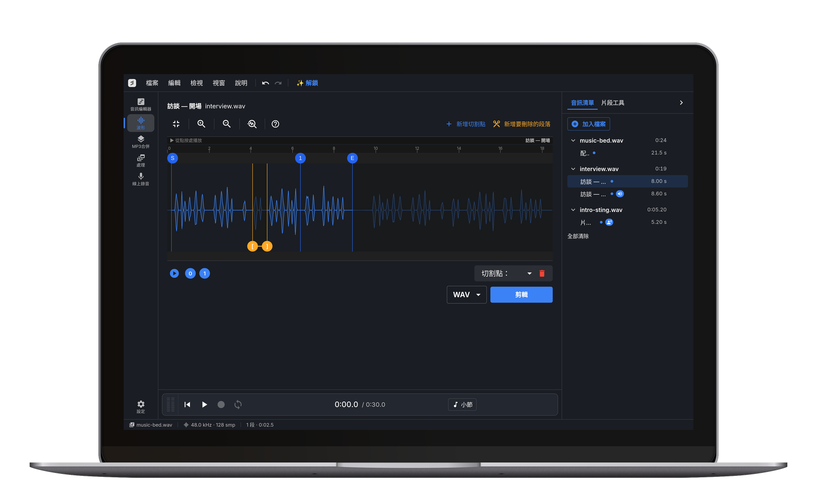Open the 檔案 menu

[152, 83]
